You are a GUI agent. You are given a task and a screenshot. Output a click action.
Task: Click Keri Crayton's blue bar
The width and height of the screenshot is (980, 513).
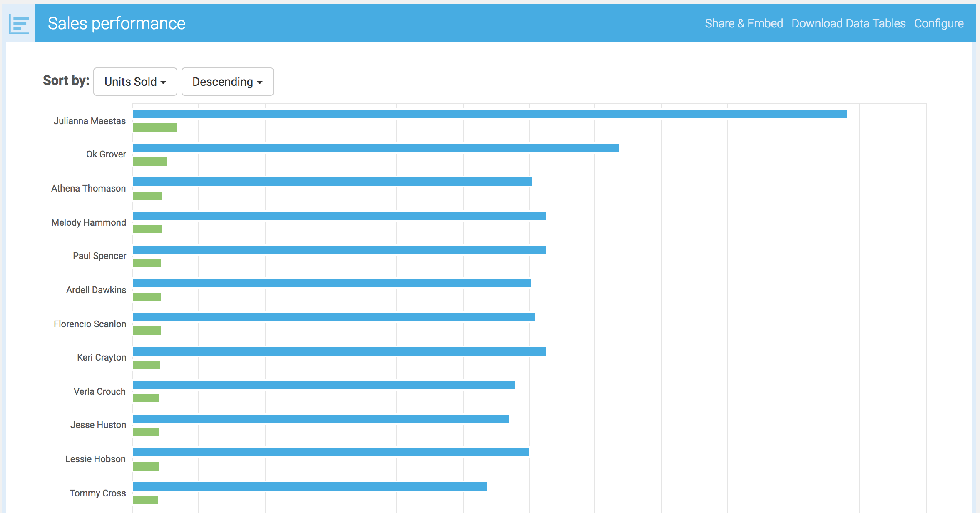(339, 351)
